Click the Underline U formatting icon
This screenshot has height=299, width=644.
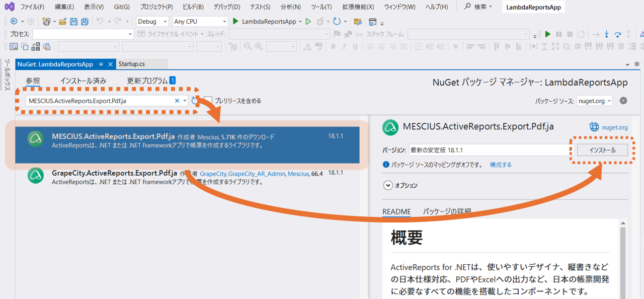tap(355, 47)
